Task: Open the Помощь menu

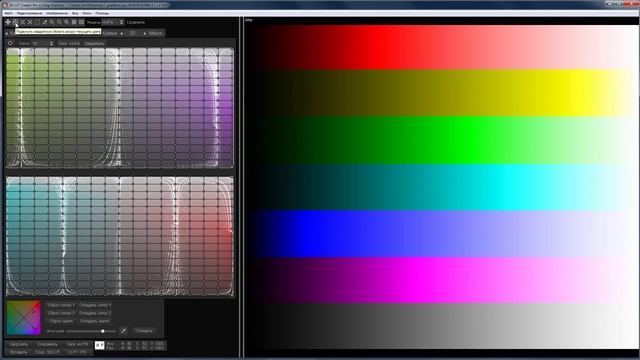Action: (102, 13)
